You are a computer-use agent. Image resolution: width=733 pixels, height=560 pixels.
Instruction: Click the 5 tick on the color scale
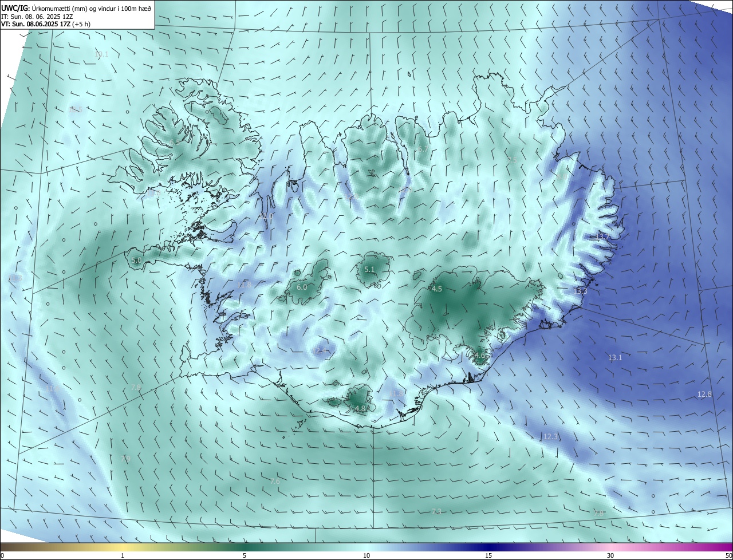click(x=245, y=556)
